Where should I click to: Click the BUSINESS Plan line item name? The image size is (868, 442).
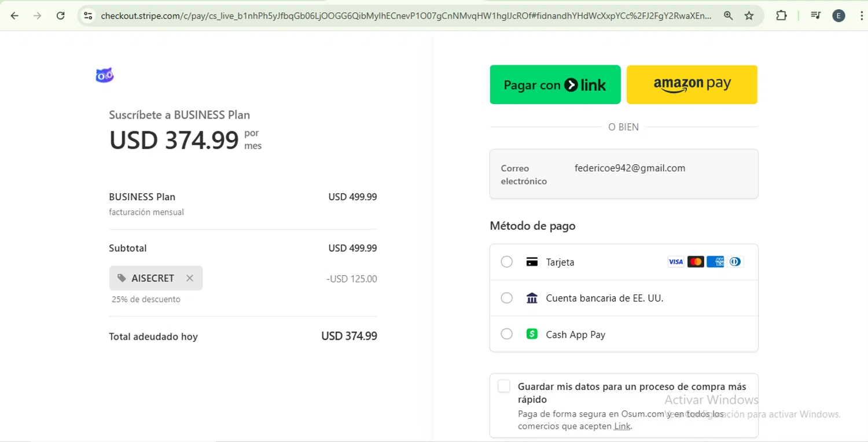(142, 197)
